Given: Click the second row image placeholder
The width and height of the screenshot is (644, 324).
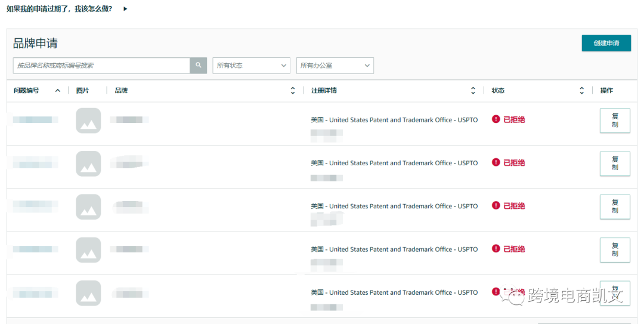Looking at the screenshot, I should point(88,163).
